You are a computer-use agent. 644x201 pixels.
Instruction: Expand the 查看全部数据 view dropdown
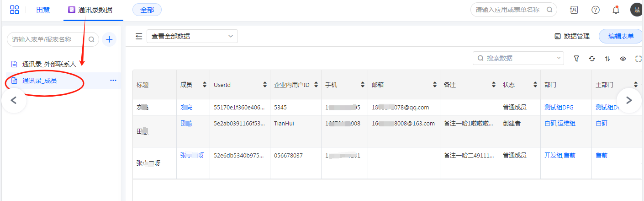192,36
